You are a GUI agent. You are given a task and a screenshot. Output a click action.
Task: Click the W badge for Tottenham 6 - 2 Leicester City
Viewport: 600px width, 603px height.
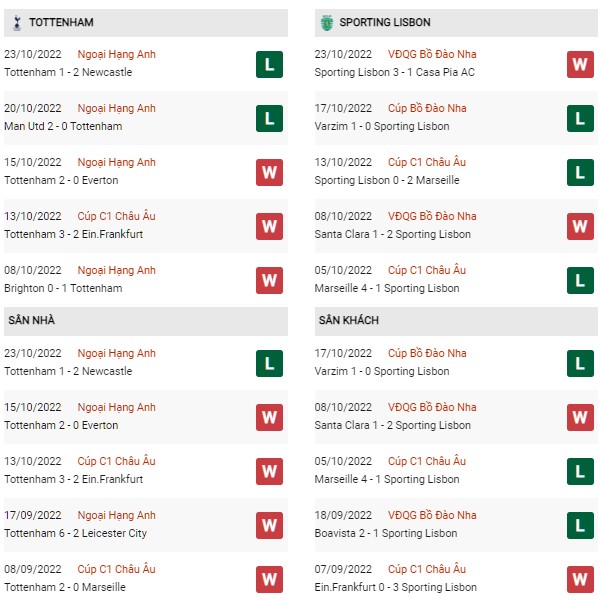coord(269,525)
